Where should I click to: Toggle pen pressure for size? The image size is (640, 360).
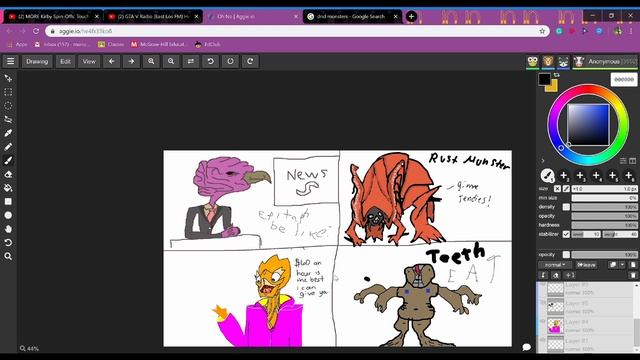coord(566,189)
